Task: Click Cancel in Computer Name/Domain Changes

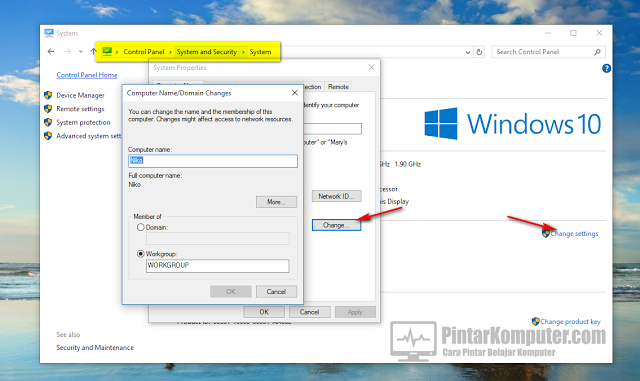Action: tap(276, 292)
